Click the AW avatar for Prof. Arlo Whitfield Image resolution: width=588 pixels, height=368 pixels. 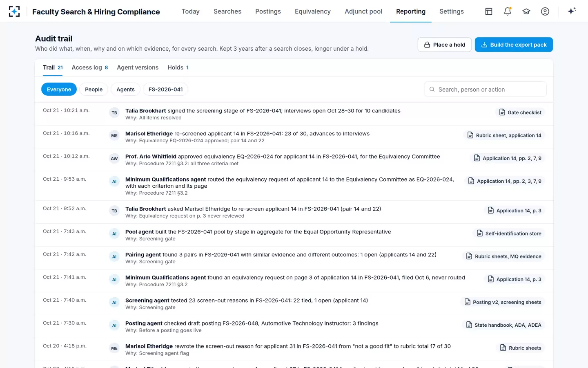(114, 159)
